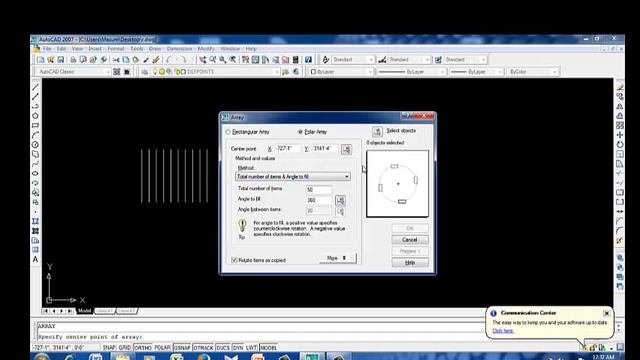Click the Move tool in Modify toolbar
The image size is (640, 360).
(x=620, y=135)
